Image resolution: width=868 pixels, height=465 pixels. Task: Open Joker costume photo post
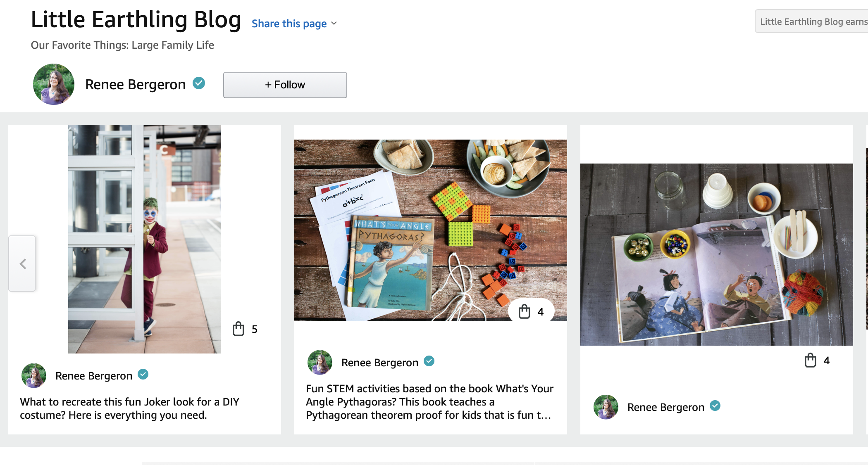click(145, 239)
